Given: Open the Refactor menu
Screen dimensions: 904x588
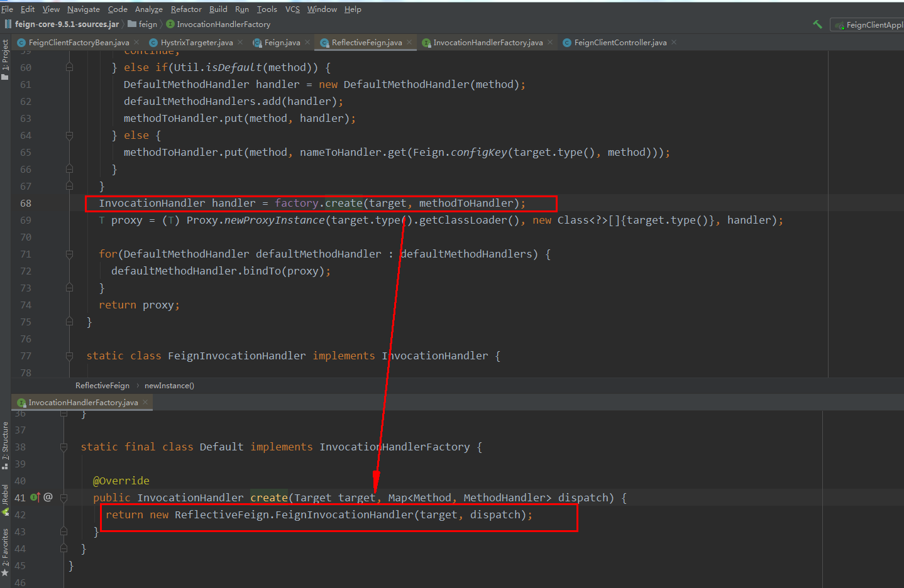Looking at the screenshot, I should click(186, 9).
